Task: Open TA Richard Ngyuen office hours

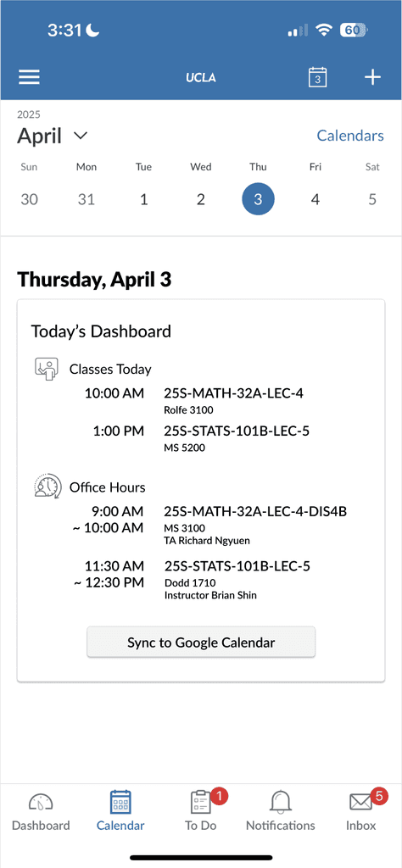Action: click(x=209, y=525)
